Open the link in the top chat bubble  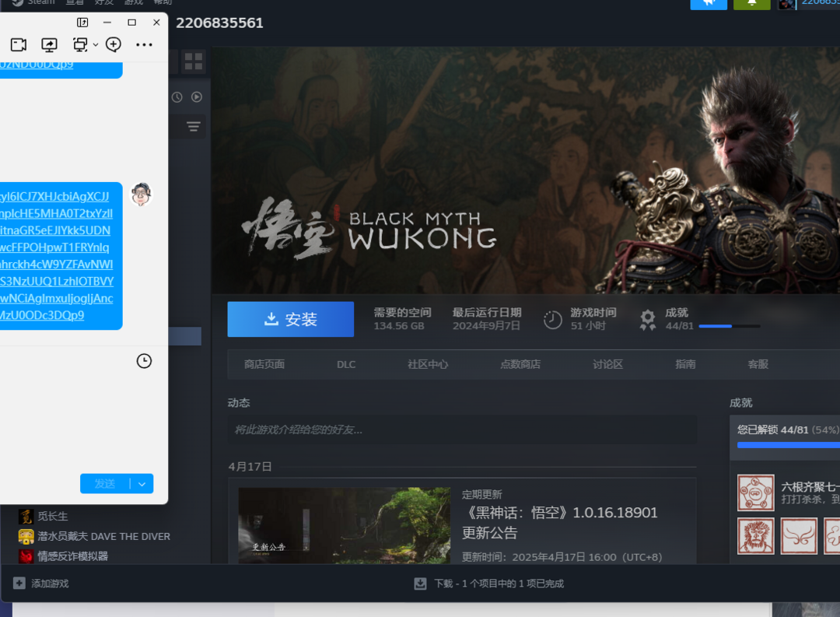point(37,65)
